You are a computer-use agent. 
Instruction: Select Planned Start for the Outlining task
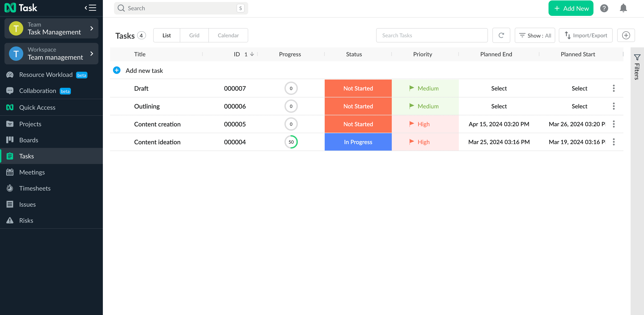[x=579, y=106]
